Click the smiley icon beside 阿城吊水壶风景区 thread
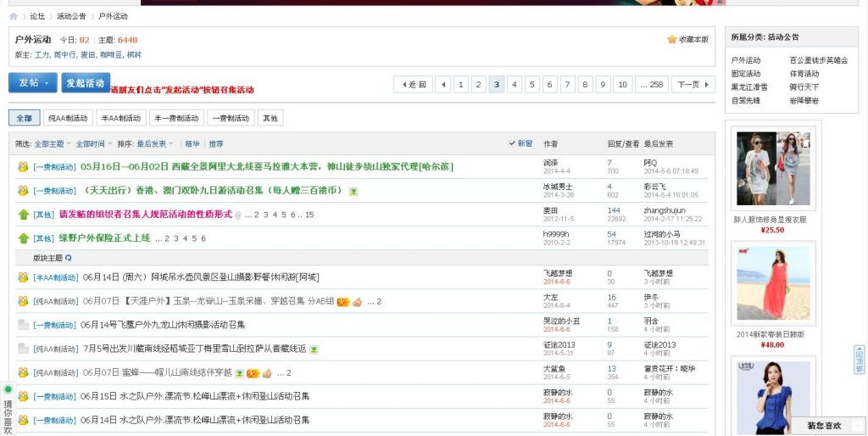The width and height of the screenshot is (868, 436). (x=23, y=277)
